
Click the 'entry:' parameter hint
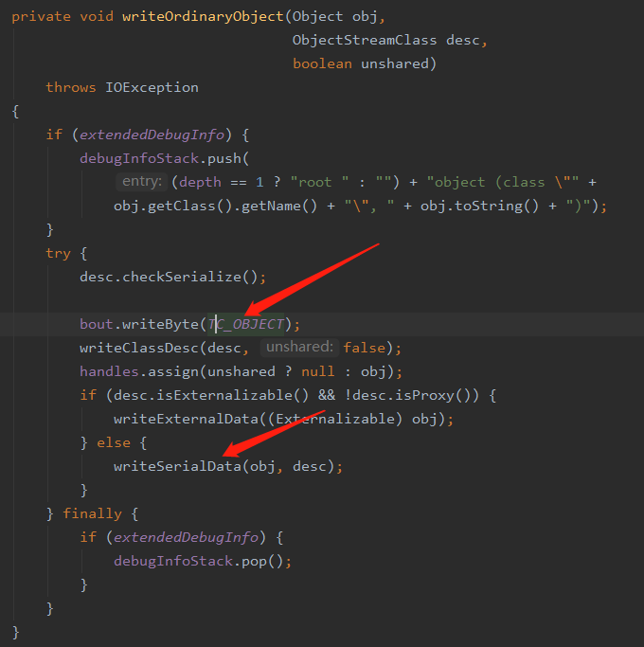click(x=142, y=182)
